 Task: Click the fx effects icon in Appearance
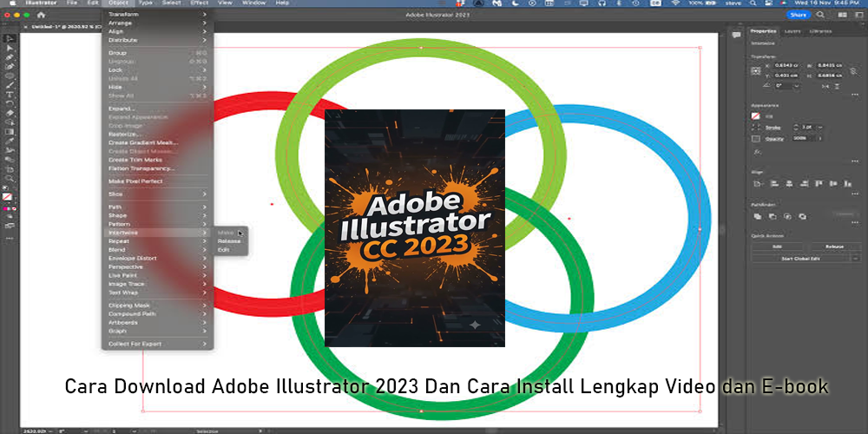(x=757, y=152)
